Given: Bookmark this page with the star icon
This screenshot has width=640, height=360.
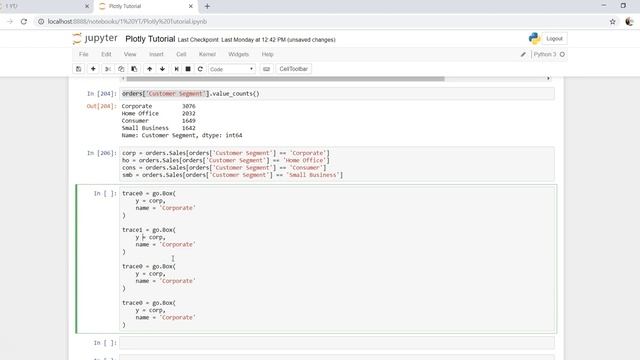Looking at the screenshot, I should pyautogui.click(x=612, y=22).
